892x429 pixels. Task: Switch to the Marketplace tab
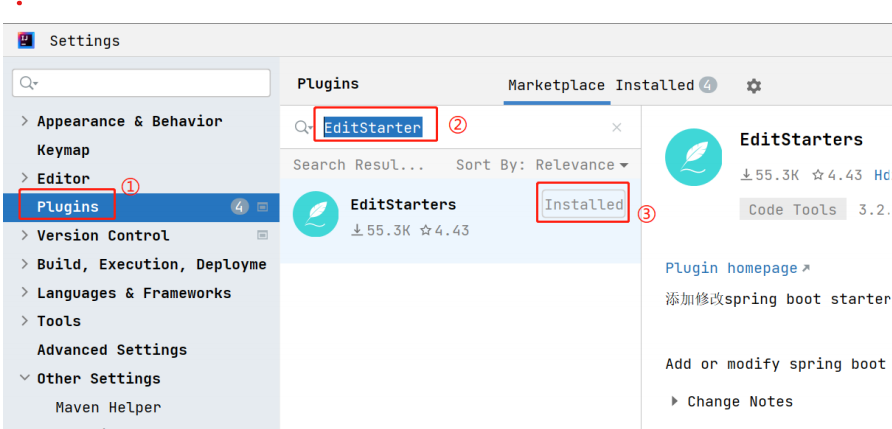[556, 85]
